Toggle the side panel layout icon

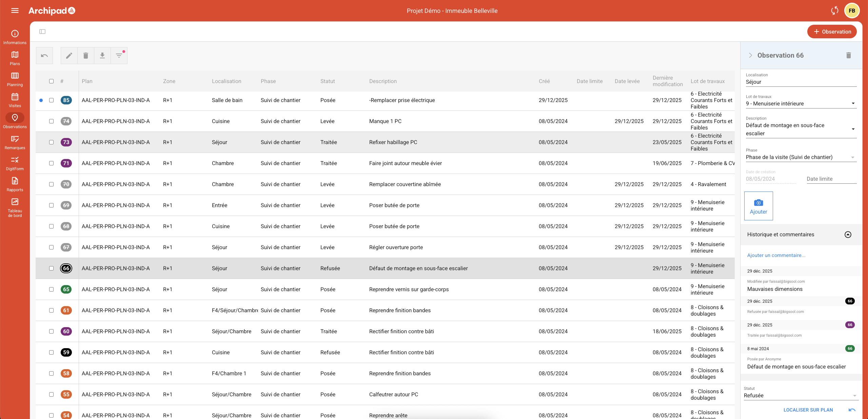(x=42, y=32)
